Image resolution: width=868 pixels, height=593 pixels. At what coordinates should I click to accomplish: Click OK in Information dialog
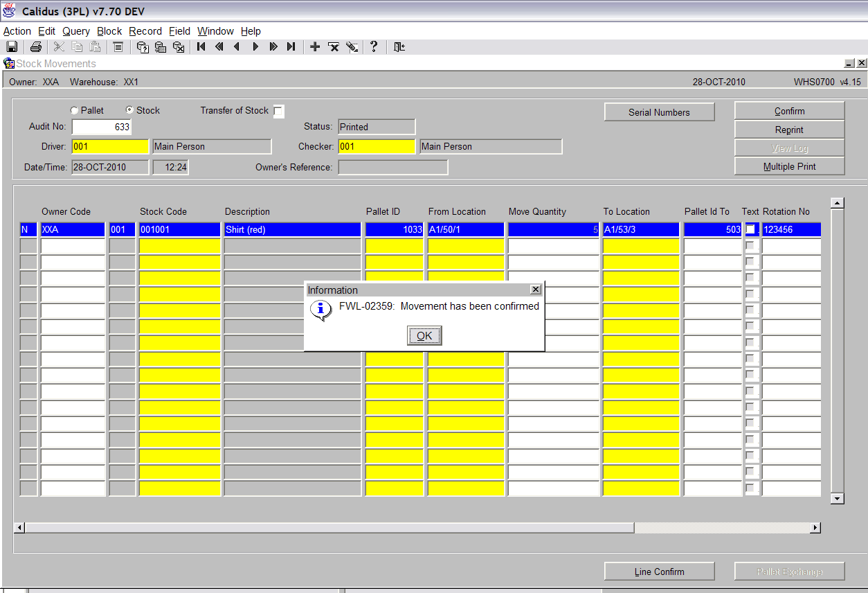click(424, 336)
